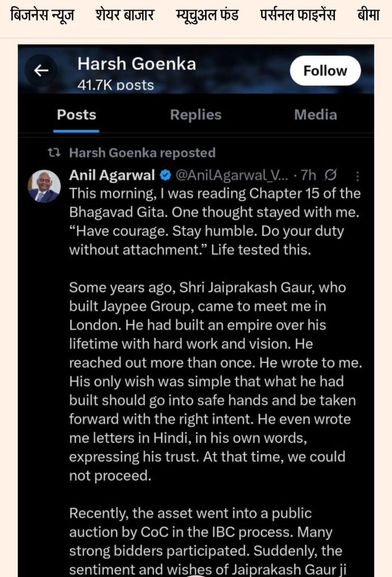Click the 7h post timestamp
This screenshot has height=577, width=392.
click(x=309, y=175)
